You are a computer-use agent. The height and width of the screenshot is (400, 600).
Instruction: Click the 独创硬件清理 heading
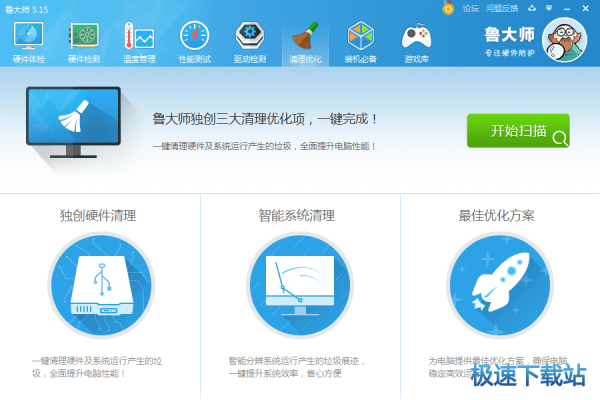coord(98,216)
